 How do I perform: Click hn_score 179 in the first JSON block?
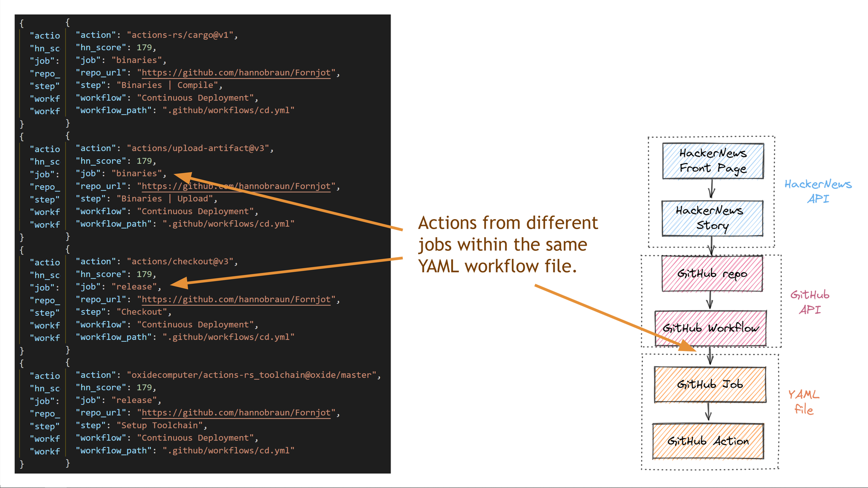(x=116, y=47)
